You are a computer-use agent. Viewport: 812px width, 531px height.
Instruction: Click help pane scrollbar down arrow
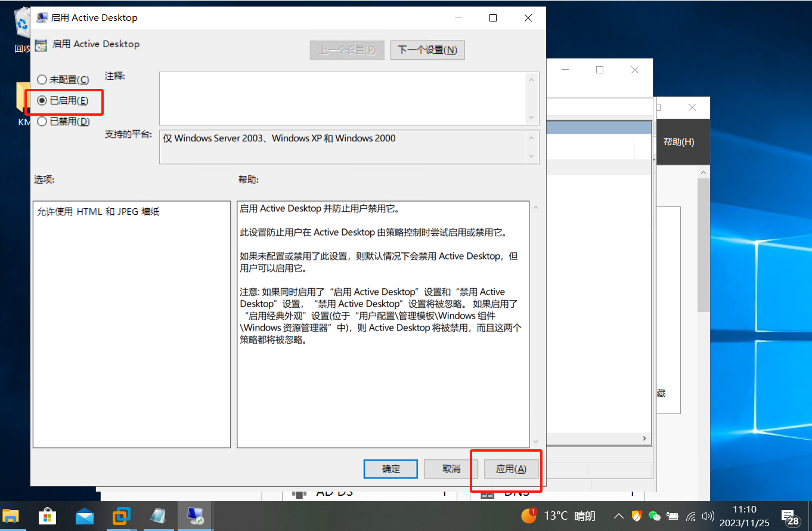535,442
